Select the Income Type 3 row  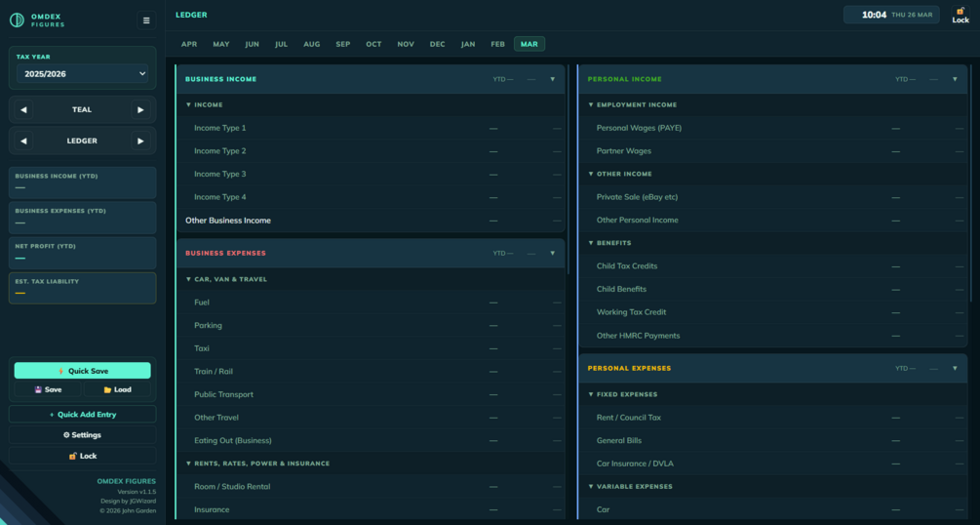(371, 174)
